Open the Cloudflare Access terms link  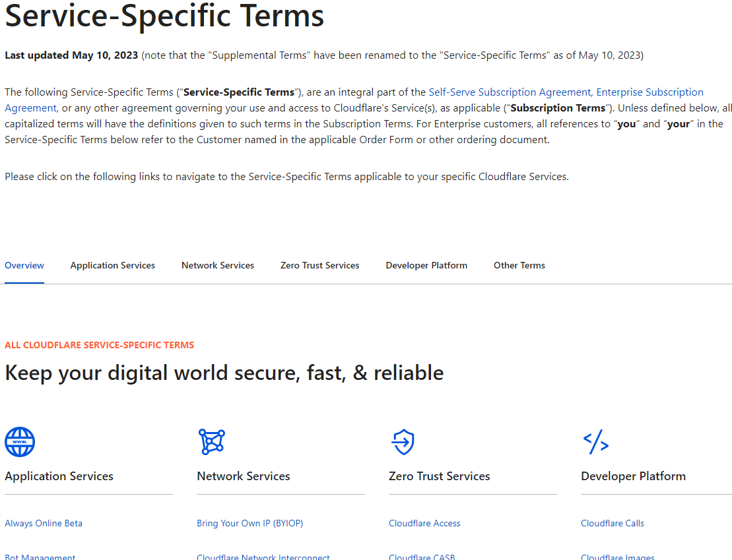(x=424, y=524)
